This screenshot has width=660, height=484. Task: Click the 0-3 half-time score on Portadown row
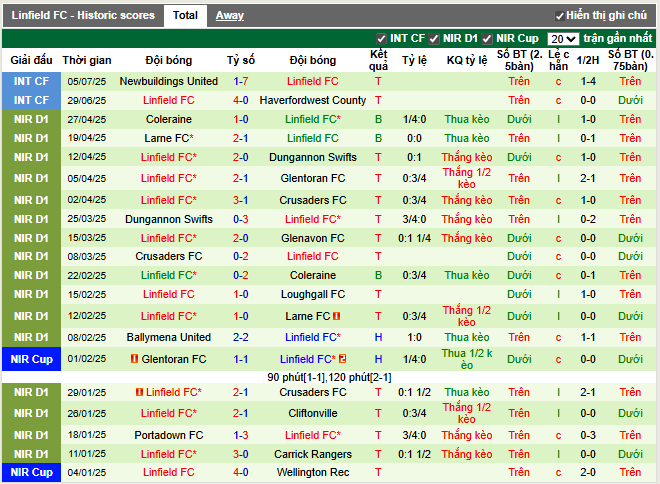588,435
